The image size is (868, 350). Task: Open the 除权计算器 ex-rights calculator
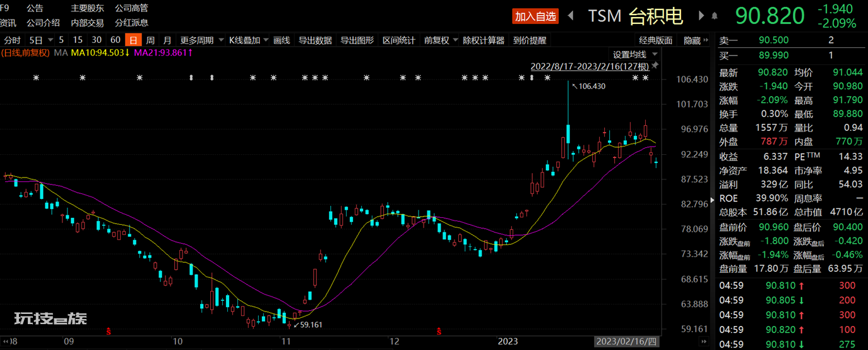click(484, 40)
